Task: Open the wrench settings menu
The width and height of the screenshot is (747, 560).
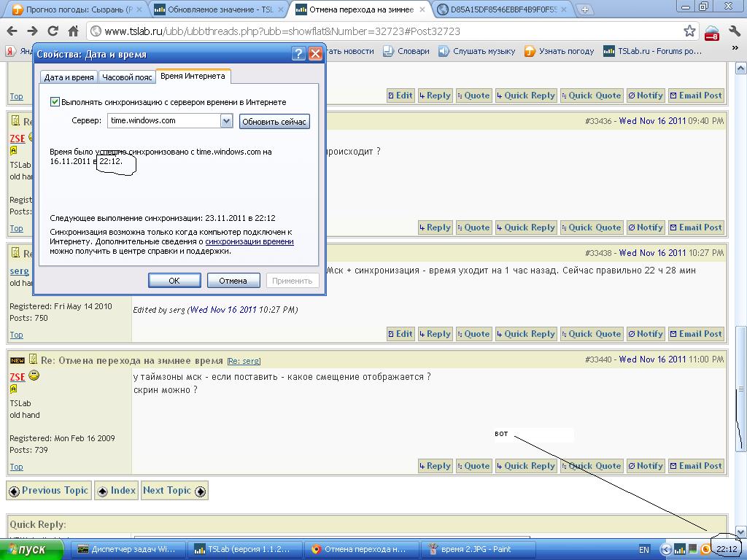Action: point(734,31)
